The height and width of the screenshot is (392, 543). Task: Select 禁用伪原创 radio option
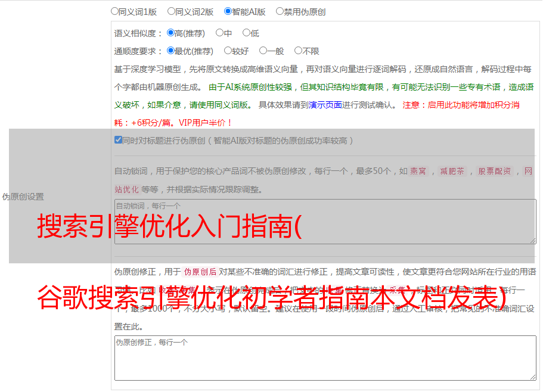click(280, 11)
